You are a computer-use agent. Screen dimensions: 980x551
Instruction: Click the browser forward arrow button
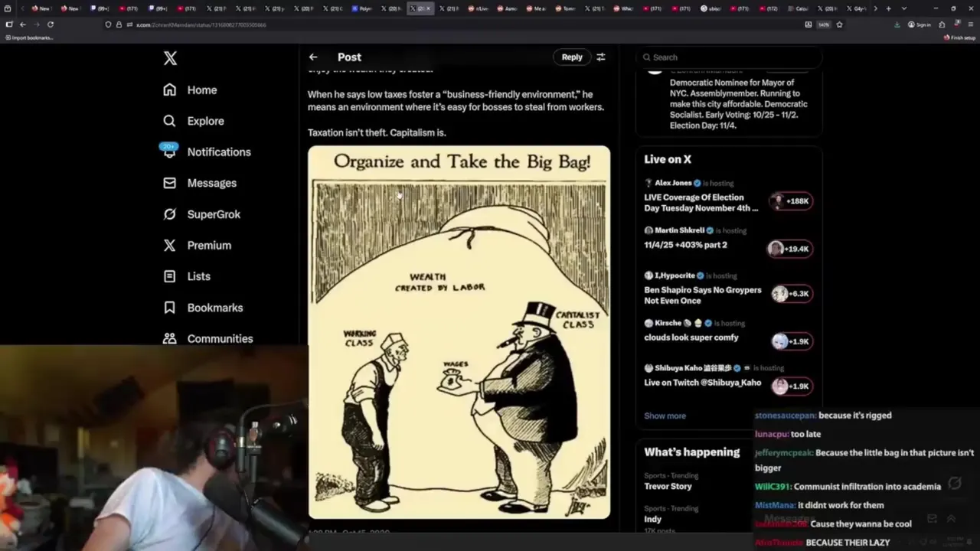click(37, 24)
